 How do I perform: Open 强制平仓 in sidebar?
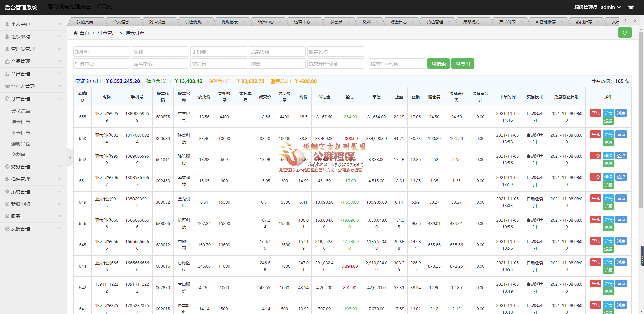pos(21,143)
